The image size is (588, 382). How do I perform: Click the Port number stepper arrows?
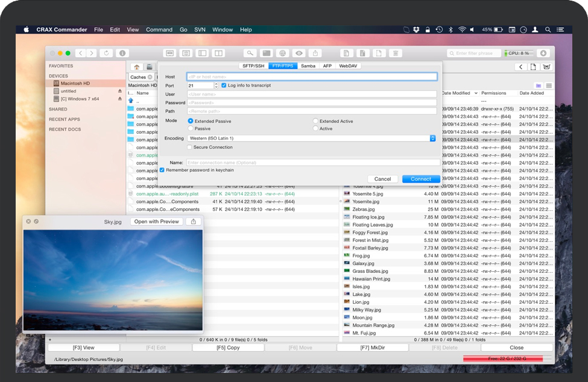217,86
